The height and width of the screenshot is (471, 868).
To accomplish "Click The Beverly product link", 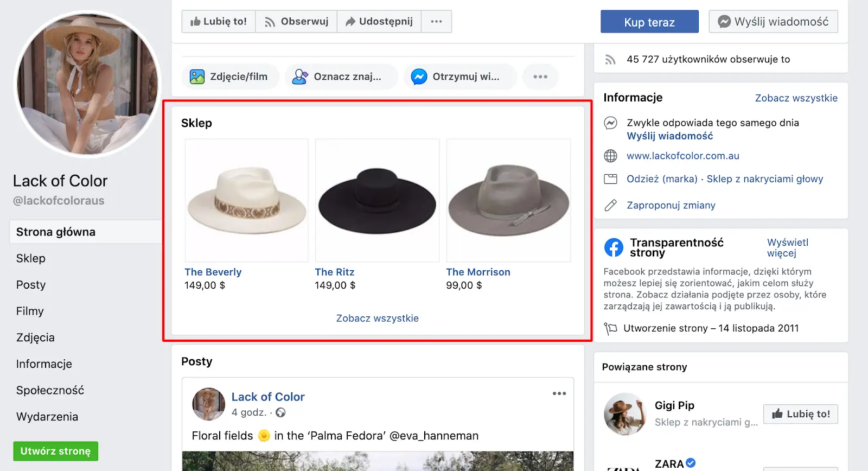I will 213,272.
